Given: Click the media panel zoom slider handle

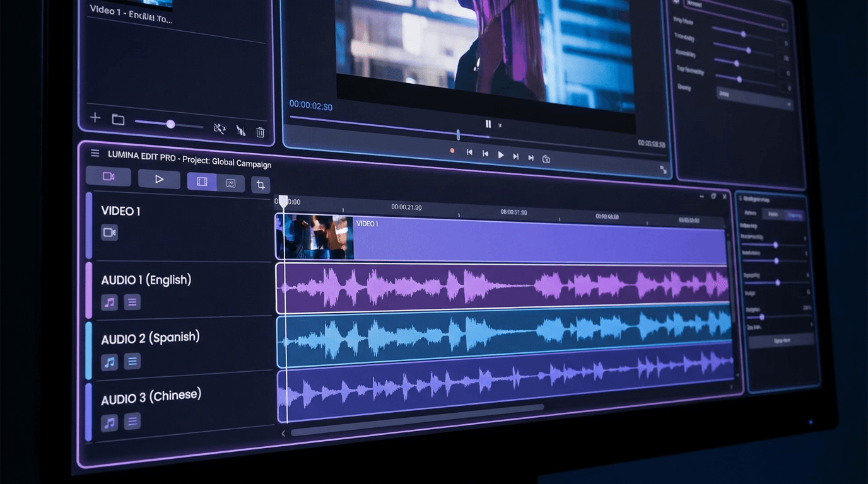Looking at the screenshot, I should pyautogui.click(x=170, y=124).
